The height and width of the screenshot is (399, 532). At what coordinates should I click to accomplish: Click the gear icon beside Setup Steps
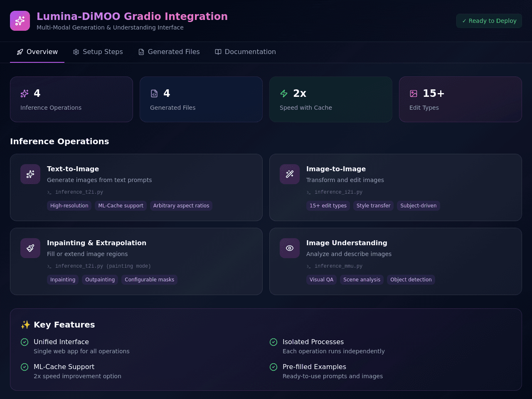click(x=76, y=52)
